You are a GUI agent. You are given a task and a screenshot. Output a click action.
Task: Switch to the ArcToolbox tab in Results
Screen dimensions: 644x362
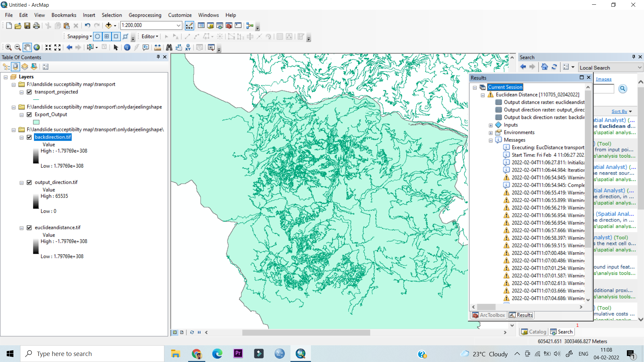tap(488, 315)
